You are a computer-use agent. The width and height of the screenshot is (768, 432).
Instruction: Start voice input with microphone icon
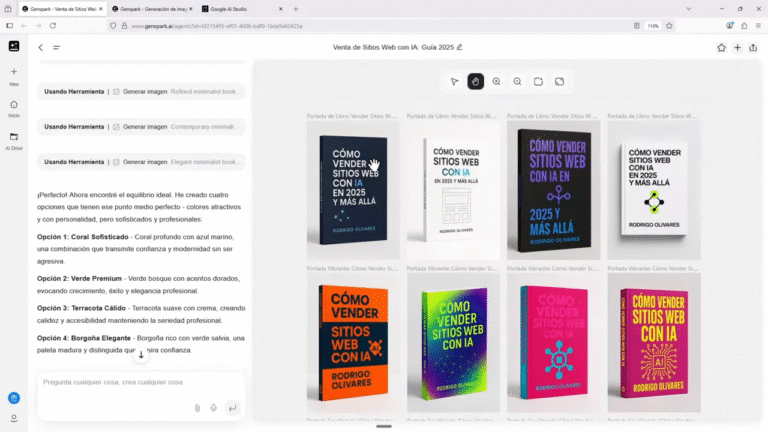pos(214,408)
